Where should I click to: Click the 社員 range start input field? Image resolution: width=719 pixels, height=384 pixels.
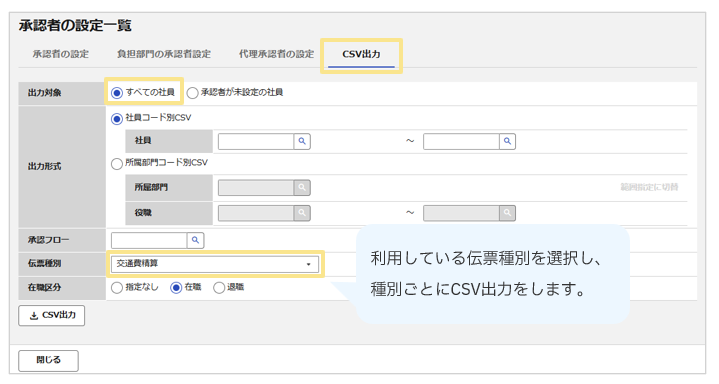[256, 141]
